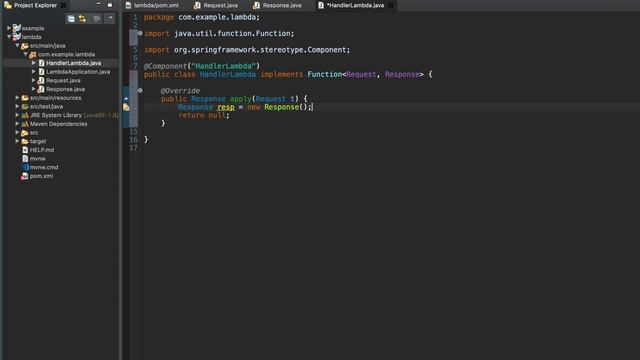Click the Response.java file icon in tree
The image size is (640, 360).
41,89
